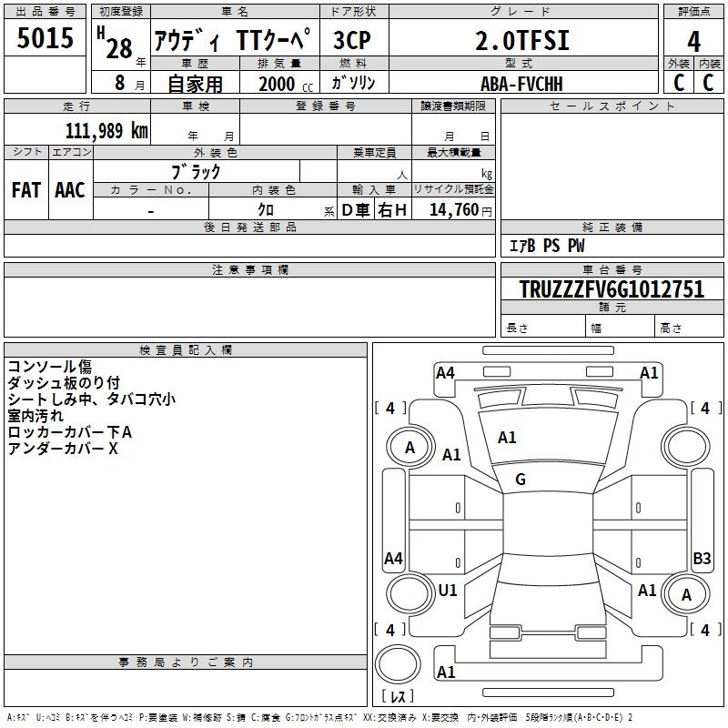This screenshot has width=728, height=728.
Task: Select the B3 damage mark
Action: pos(702,559)
